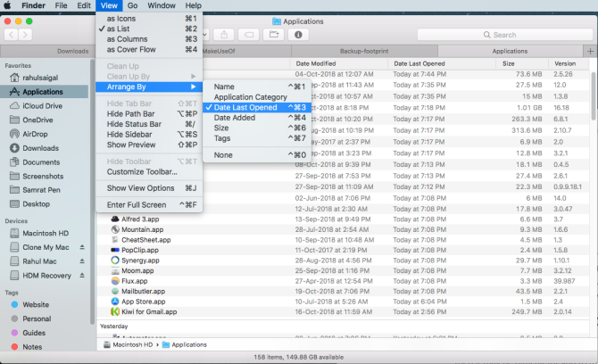Eject the HDM Recovery volume

click(82, 275)
